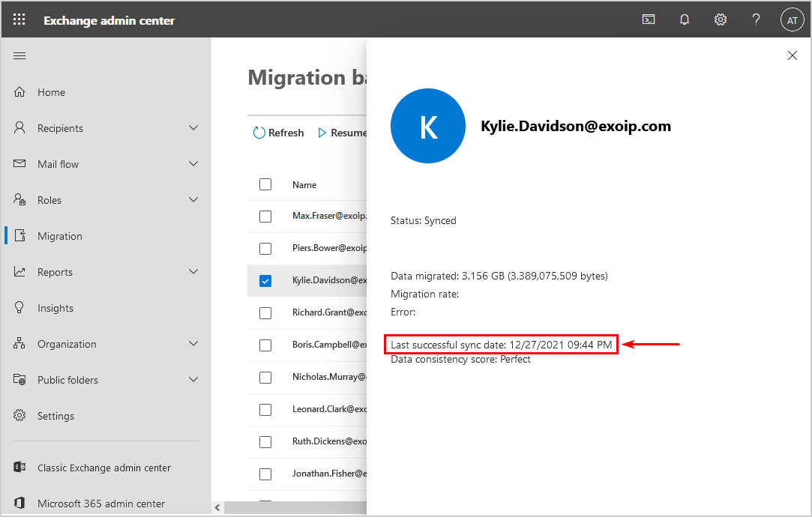Click the horizontal scrollbar left arrow

(x=217, y=507)
